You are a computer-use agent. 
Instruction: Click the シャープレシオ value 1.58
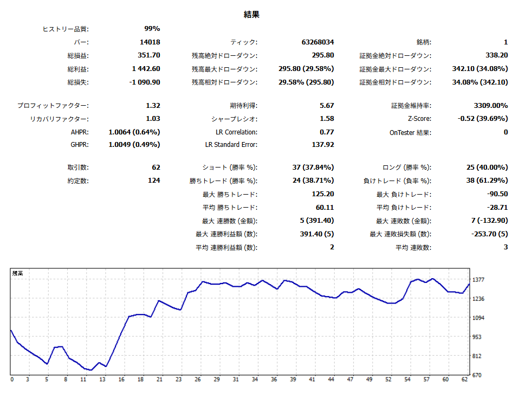[327, 119]
